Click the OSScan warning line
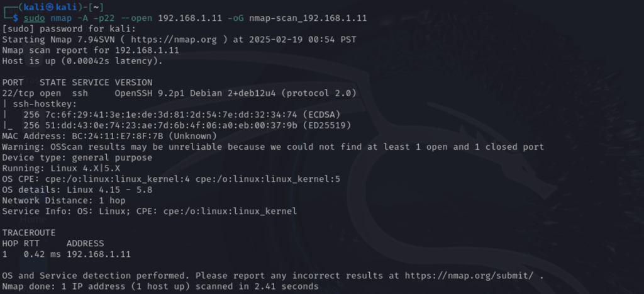 point(273,147)
